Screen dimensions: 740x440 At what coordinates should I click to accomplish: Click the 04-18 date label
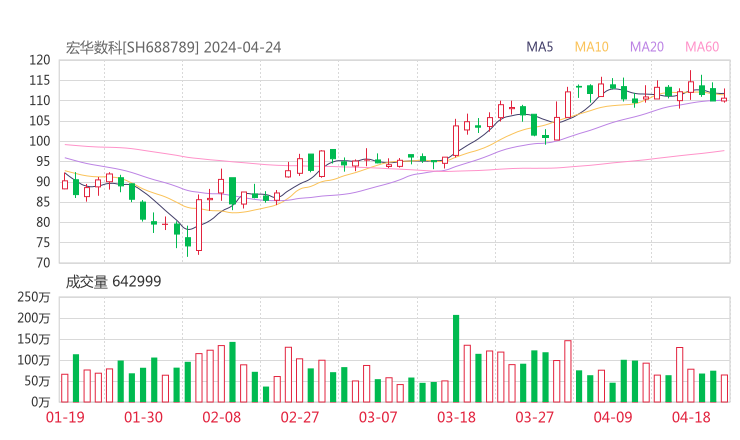pos(691,417)
